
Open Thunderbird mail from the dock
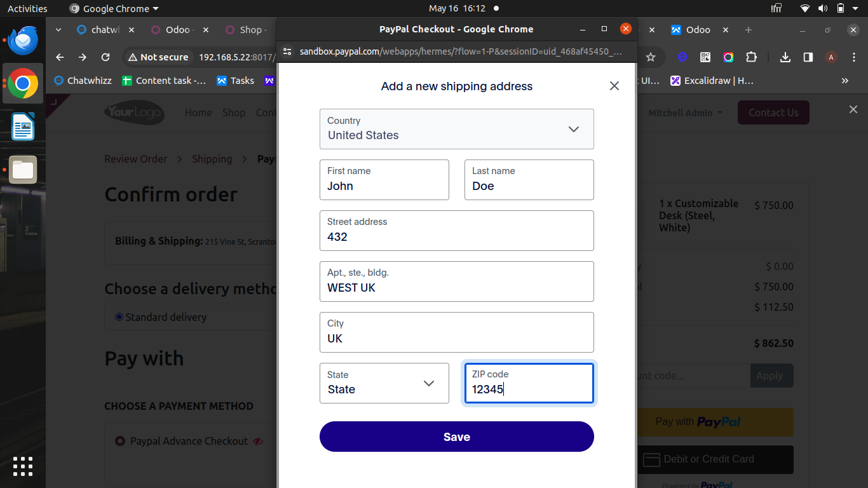point(23,40)
